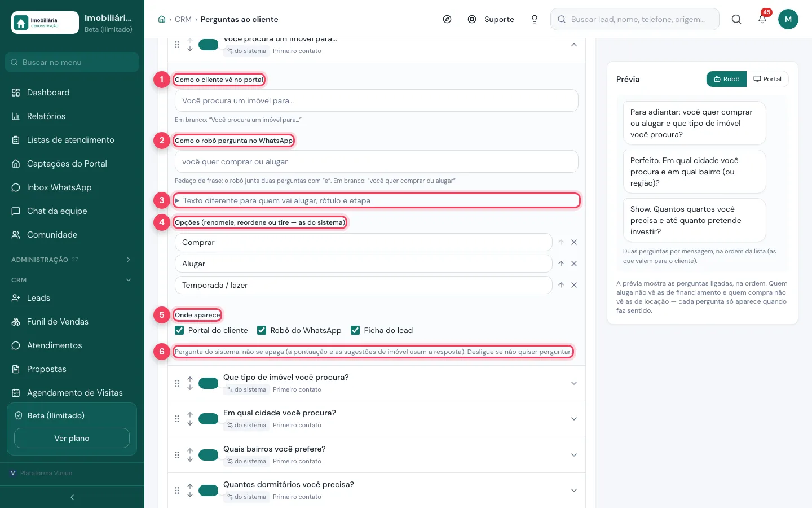This screenshot has height=508, width=812.
Task: Open the compass tour icon in header
Action: click(447, 19)
